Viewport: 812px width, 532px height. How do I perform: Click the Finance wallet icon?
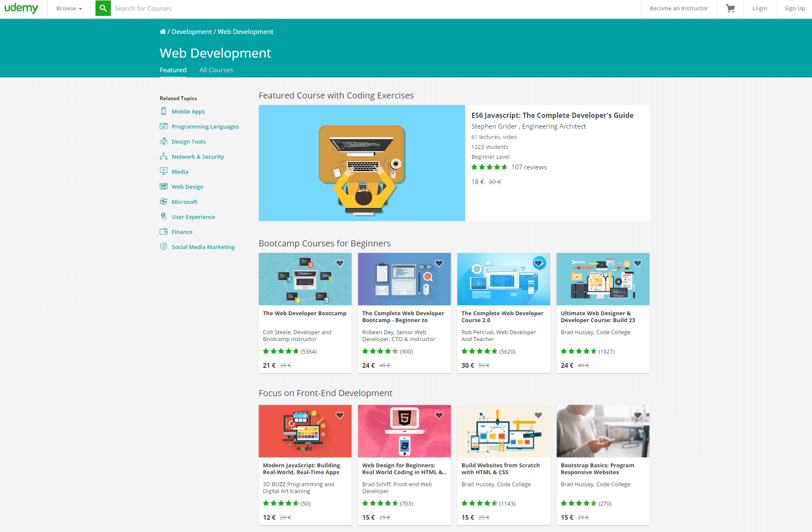[x=163, y=232]
